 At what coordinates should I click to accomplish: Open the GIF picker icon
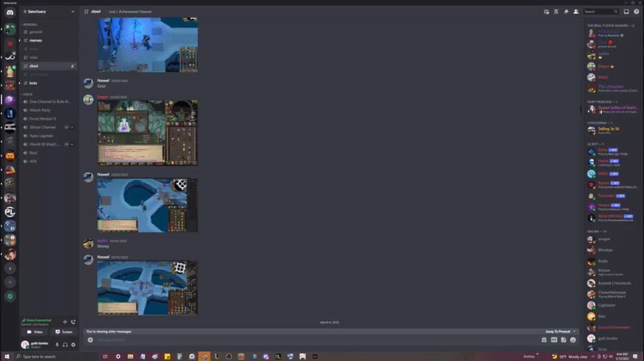pyautogui.click(x=554, y=340)
